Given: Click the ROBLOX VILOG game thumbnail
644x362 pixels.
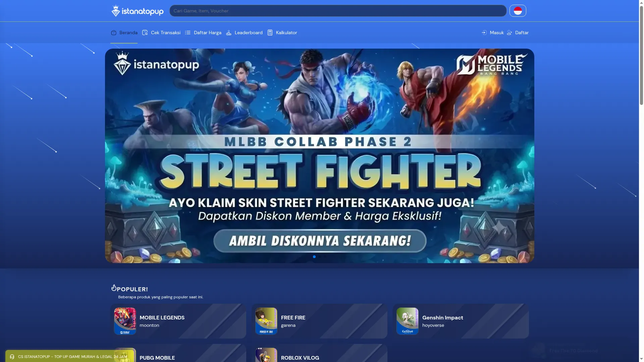Looking at the screenshot, I should [266, 355].
